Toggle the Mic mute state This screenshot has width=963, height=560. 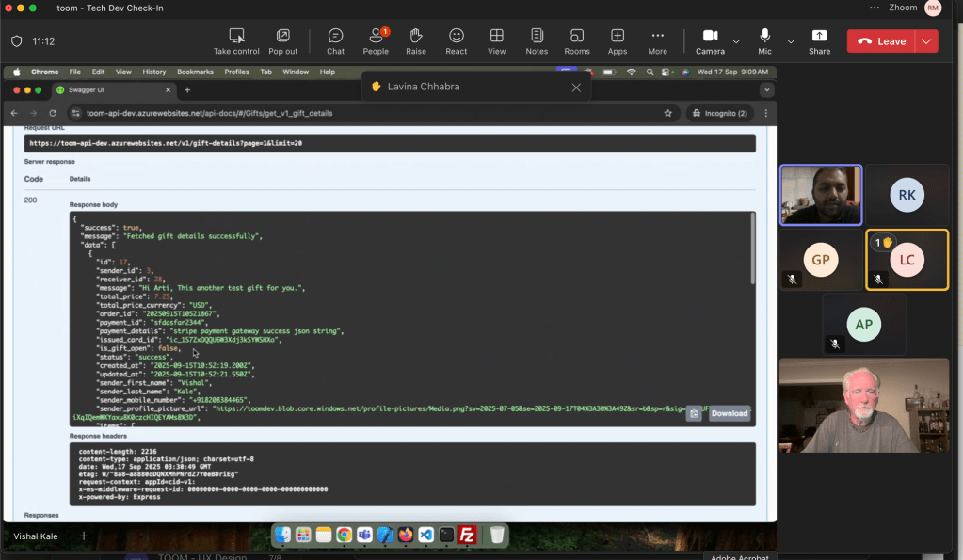click(765, 40)
